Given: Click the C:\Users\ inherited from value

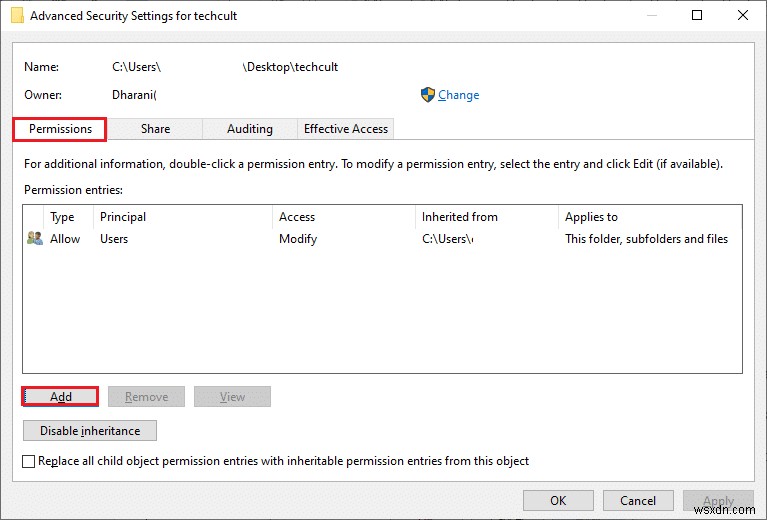Looking at the screenshot, I should coord(447,239).
